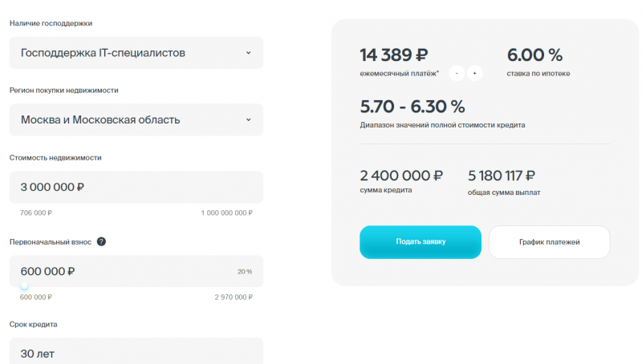Open the Господдержка IT-специалистов dropdown
This screenshot has height=364, width=642.
pyautogui.click(x=136, y=53)
